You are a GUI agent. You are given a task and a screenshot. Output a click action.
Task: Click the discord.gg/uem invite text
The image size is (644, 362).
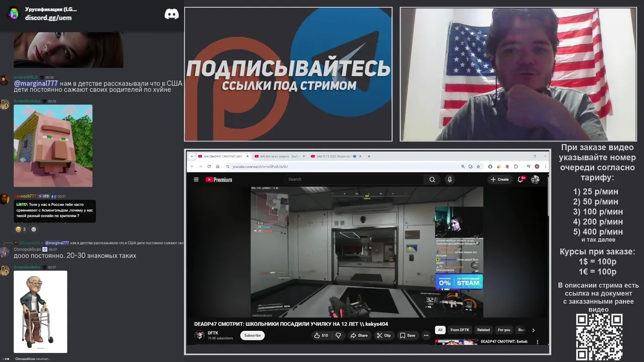click(x=48, y=18)
